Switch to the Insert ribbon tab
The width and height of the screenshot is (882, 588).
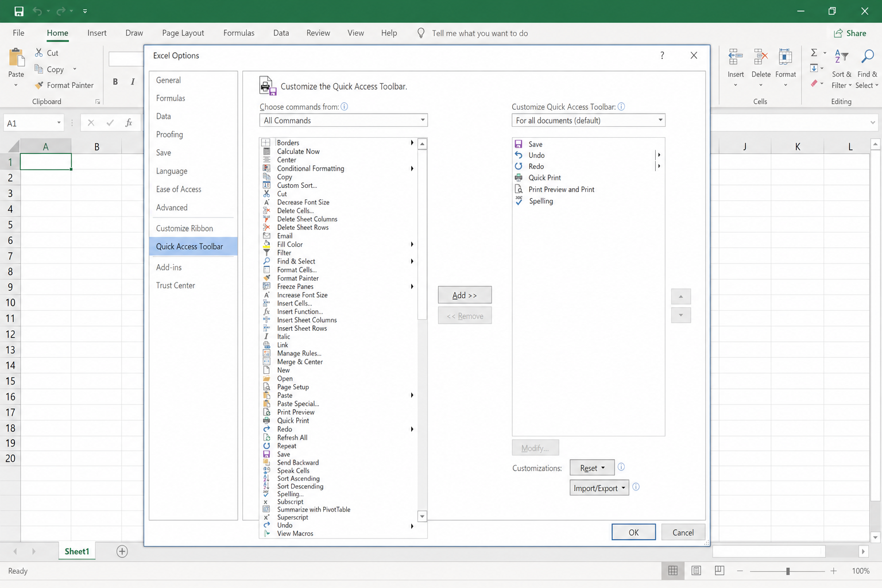pyautogui.click(x=97, y=33)
